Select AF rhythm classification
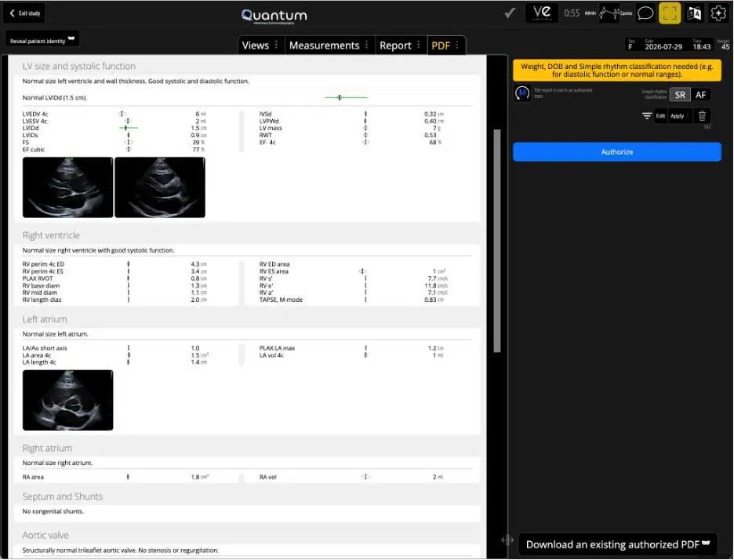The image size is (734, 560). [x=700, y=95]
